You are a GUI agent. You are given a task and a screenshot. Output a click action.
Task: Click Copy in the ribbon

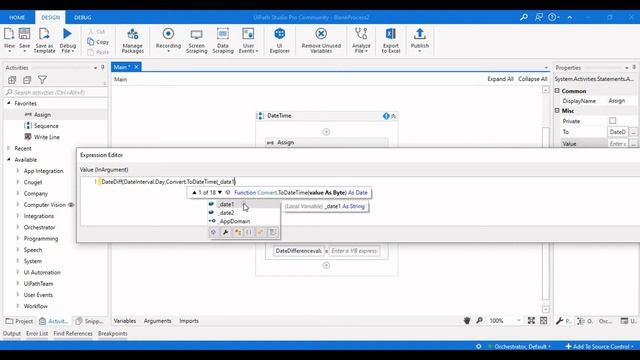click(98, 42)
